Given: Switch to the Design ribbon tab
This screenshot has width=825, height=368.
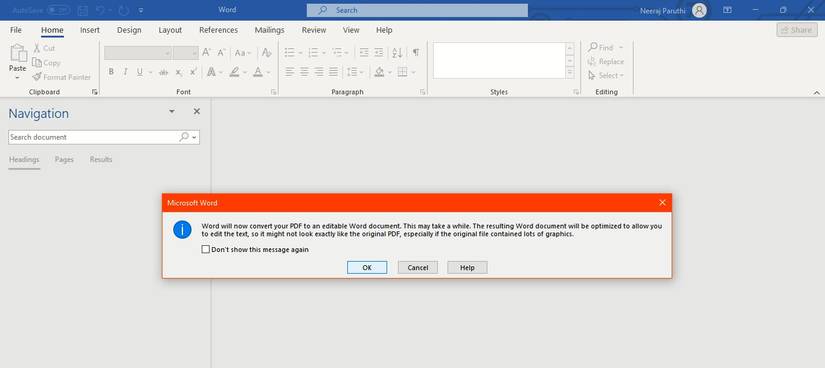Looking at the screenshot, I should (129, 30).
